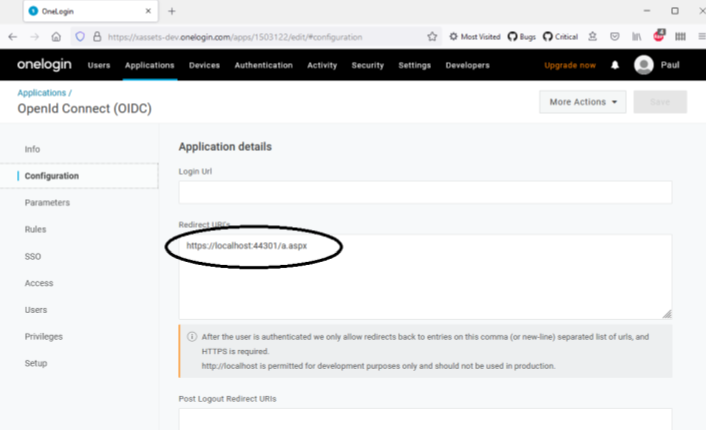
Task: Open the SSO sidebar tab
Action: [33, 256]
